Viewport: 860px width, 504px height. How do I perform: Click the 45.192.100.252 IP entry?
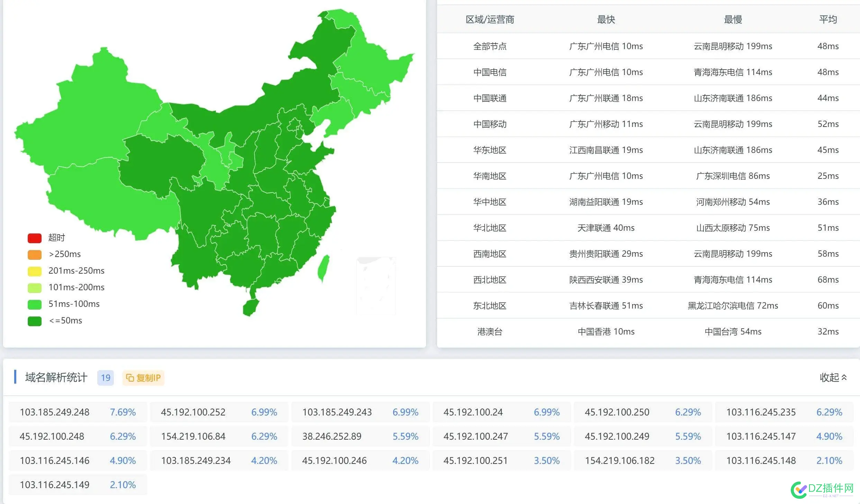point(193,412)
